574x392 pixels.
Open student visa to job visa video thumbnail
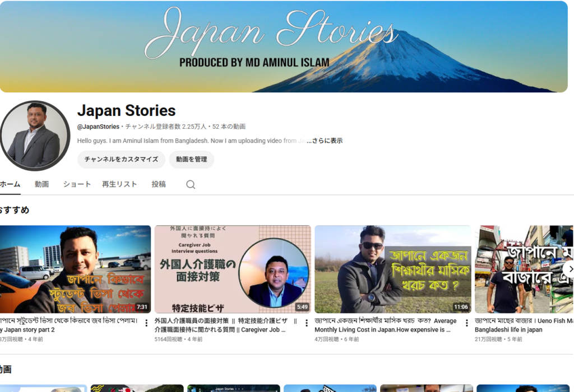(x=75, y=269)
